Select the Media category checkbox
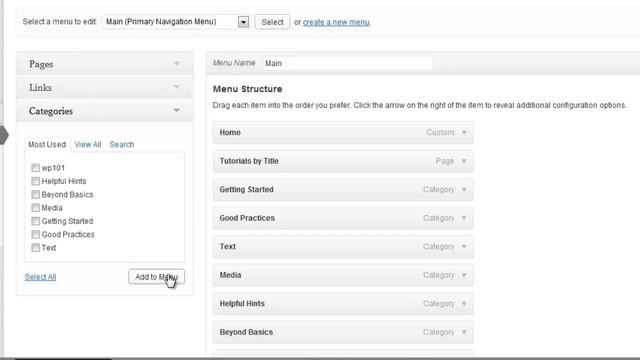The width and height of the screenshot is (640, 360). point(36,208)
